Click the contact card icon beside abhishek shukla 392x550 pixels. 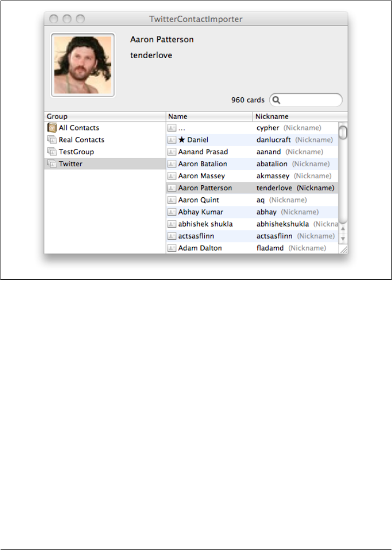pyautogui.click(x=172, y=224)
